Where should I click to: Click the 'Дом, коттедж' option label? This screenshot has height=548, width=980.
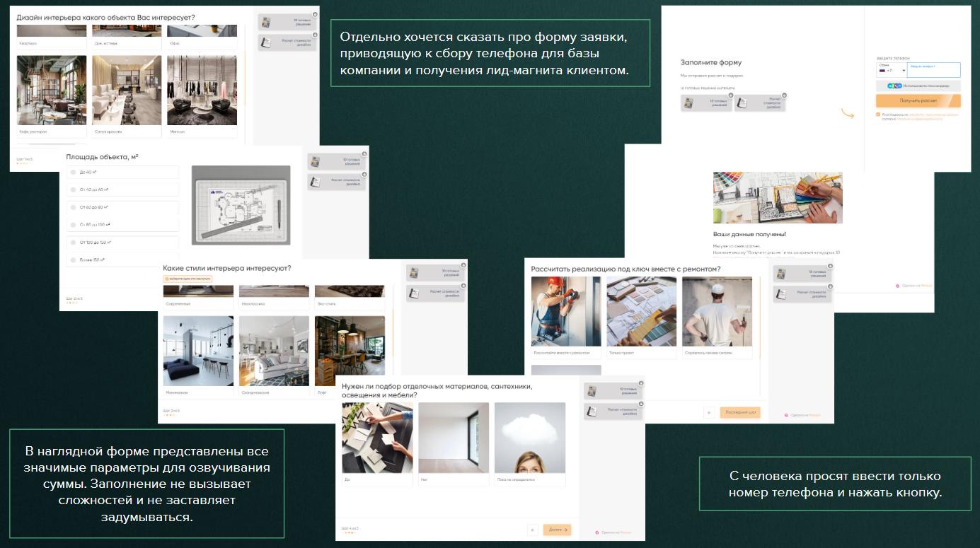106,43
